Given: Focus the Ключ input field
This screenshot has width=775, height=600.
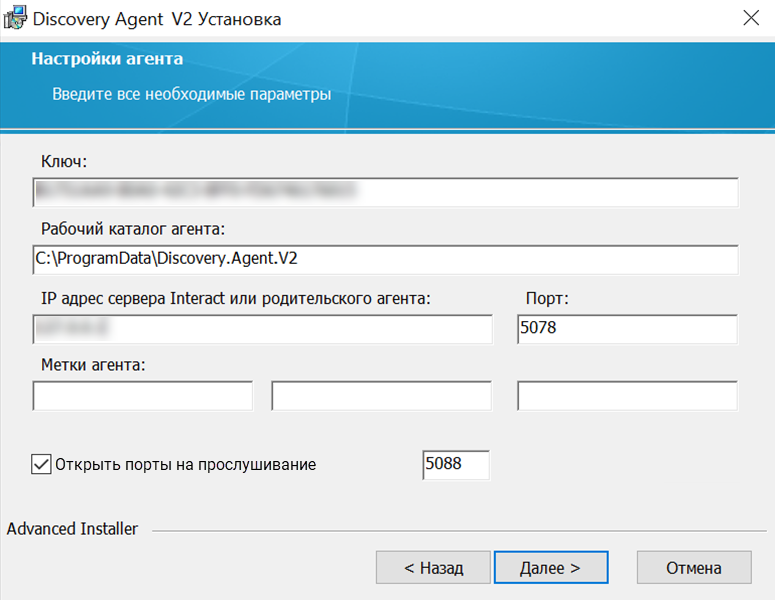Looking at the screenshot, I should click(x=386, y=192).
